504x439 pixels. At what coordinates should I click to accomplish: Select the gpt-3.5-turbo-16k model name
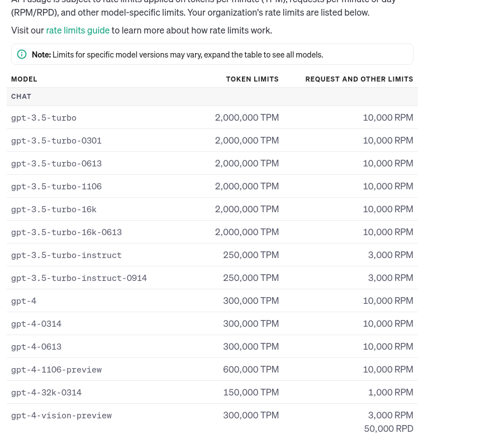[54, 209]
